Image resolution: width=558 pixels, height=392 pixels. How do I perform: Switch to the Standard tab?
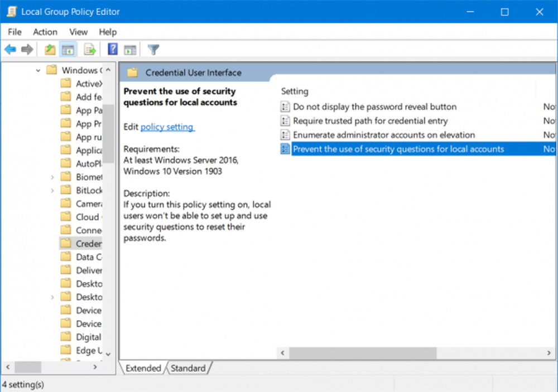[x=188, y=368]
